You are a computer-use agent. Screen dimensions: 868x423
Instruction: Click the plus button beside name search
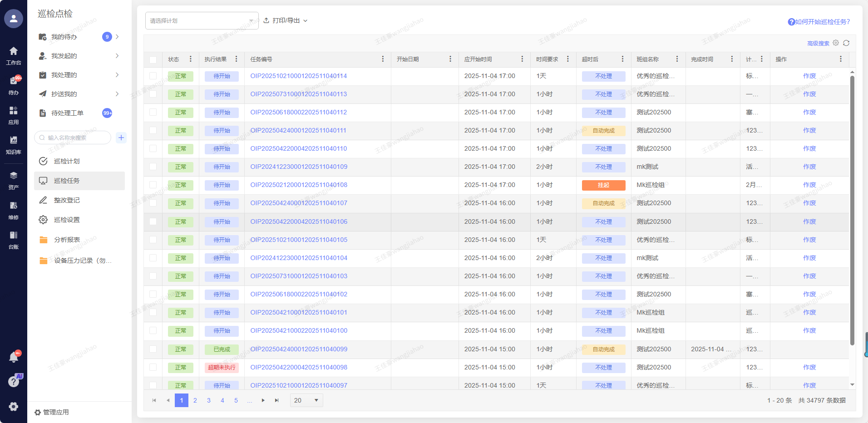tap(121, 138)
